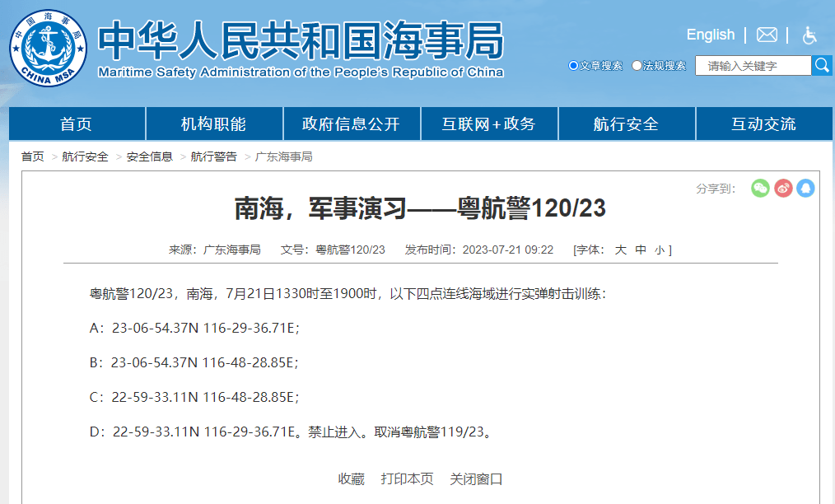
Task: Select the 法规搜索 radio button
Action: [x=637, y=66]
